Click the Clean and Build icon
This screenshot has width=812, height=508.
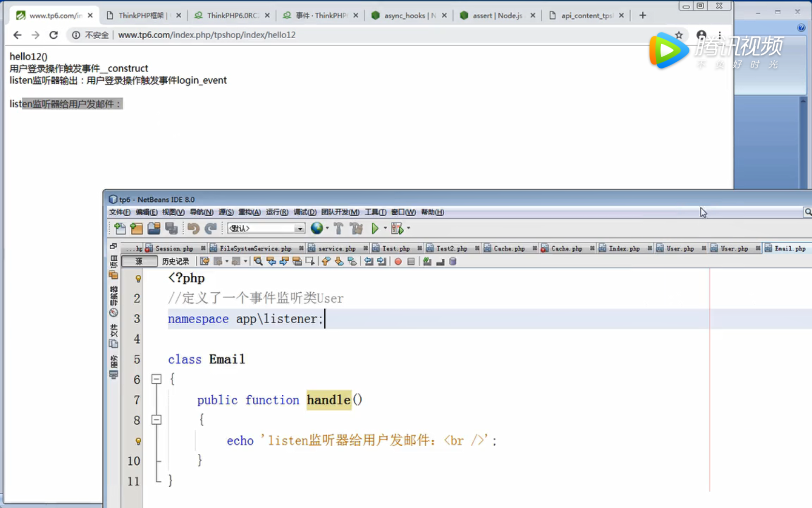[357, 228]
